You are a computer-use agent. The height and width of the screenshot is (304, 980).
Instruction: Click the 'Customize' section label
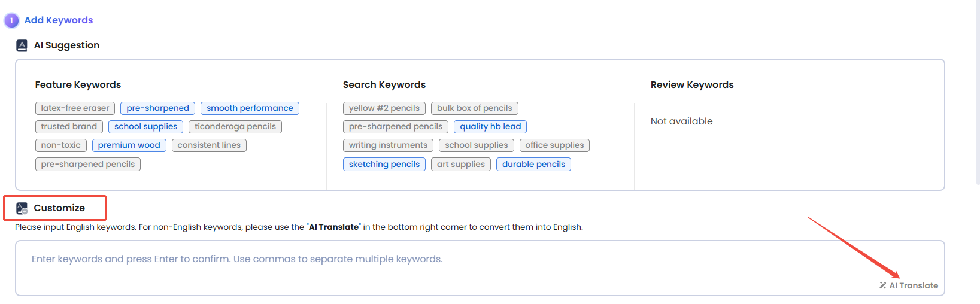[x=59, y=208]
